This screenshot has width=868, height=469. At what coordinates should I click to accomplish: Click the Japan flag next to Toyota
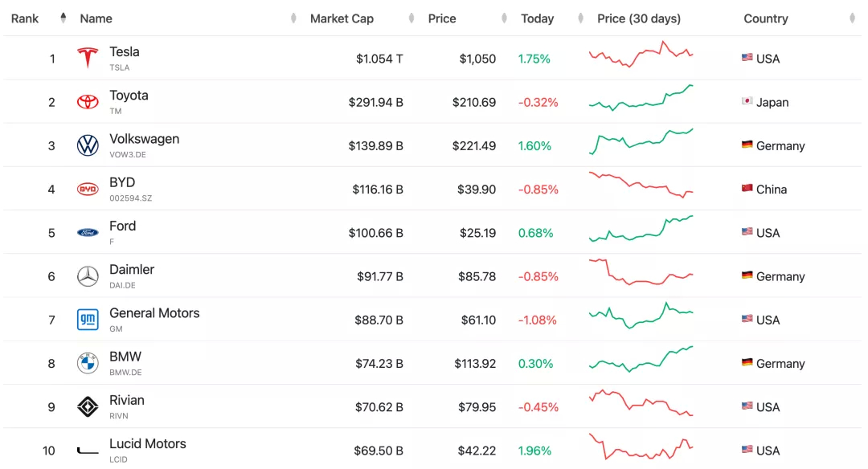(x=747, y=102)
